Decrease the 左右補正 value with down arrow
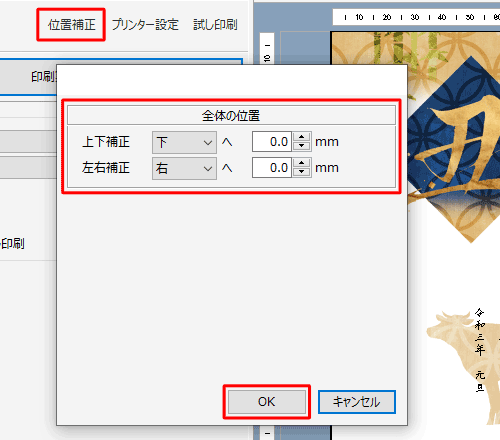500x440 pixels. pos(302,172)
